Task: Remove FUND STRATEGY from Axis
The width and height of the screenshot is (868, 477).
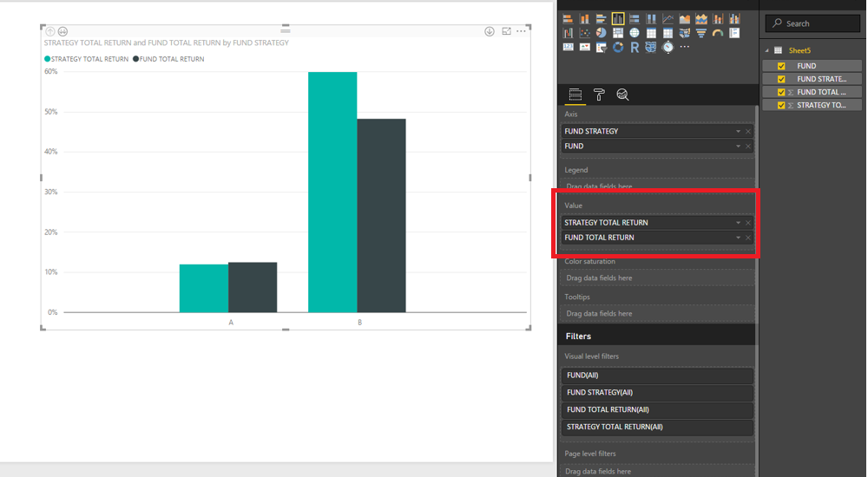Action: pyautogui.click(x=748, y=131)
